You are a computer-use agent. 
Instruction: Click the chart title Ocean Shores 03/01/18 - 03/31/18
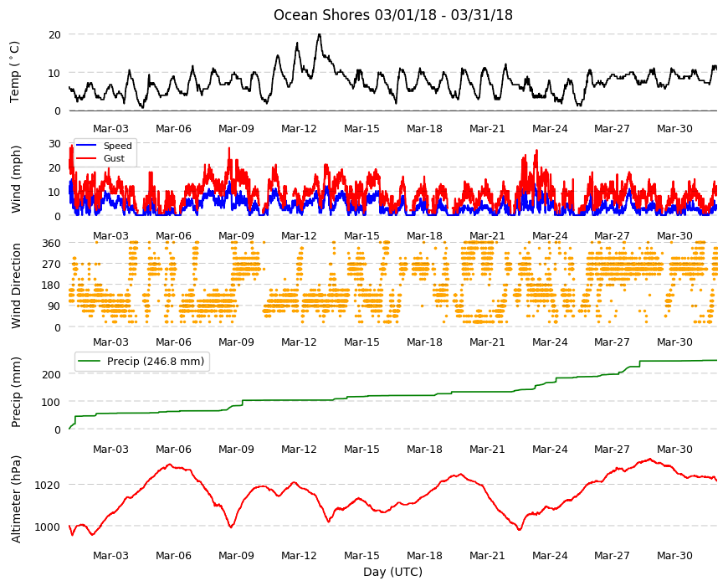(392, 15)
